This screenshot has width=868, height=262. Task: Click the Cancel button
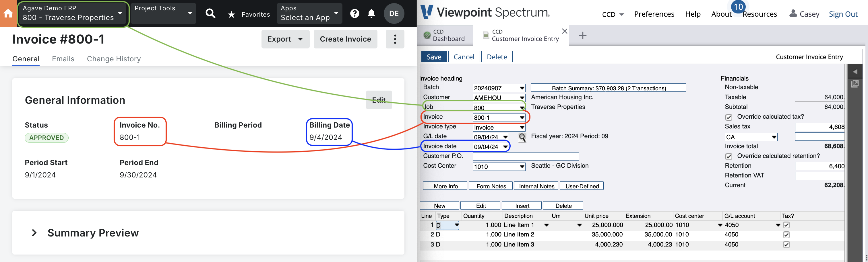(464, 57)
